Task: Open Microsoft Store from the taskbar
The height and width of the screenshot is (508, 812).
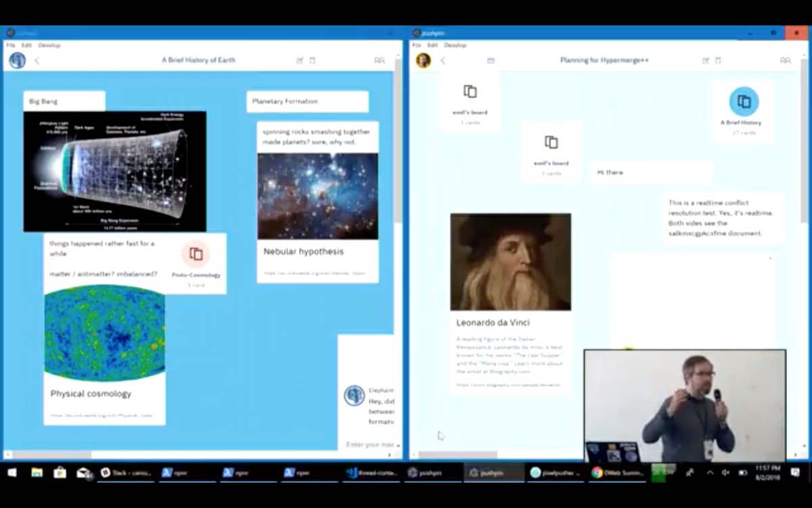Action: [60, 472]
